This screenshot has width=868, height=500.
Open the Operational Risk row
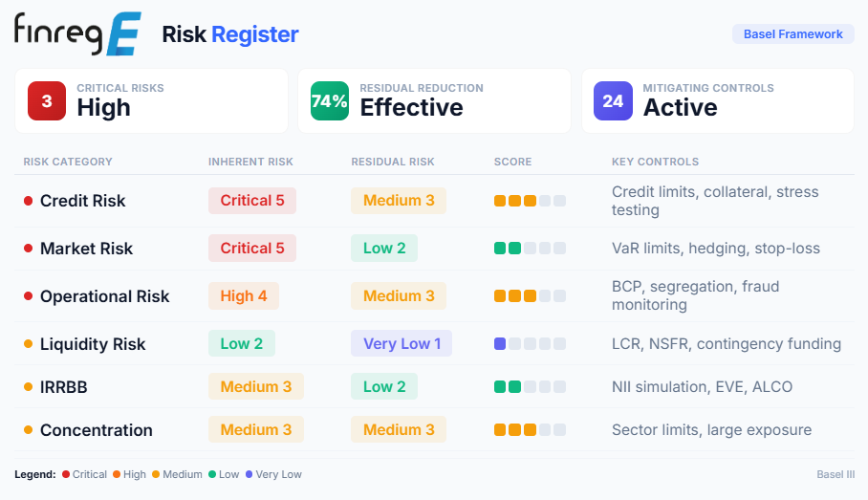point(434,296)
